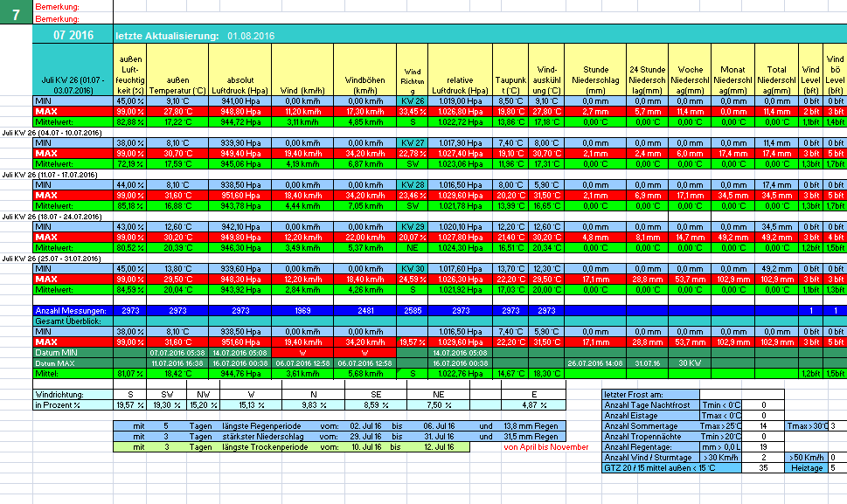The height and width of the screenshot is (504, 847).
Task: Click the '15,20 %' wind percentage cell
Action: (x=203, y=405)
